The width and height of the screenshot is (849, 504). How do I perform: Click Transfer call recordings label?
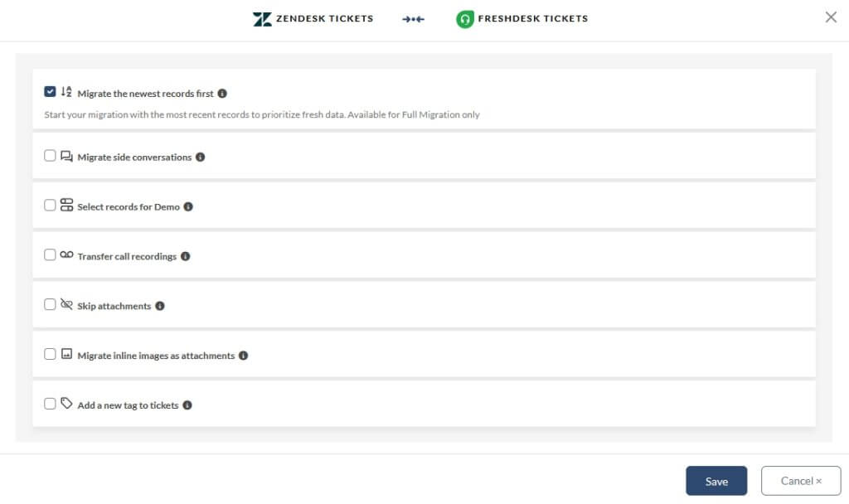tap(127, 257)
